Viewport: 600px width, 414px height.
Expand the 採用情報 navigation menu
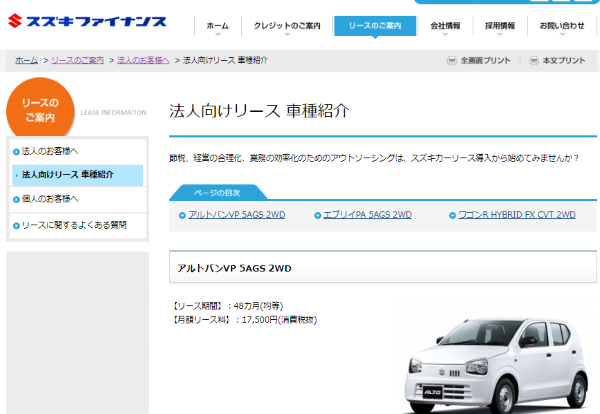(x=500, y=25)
